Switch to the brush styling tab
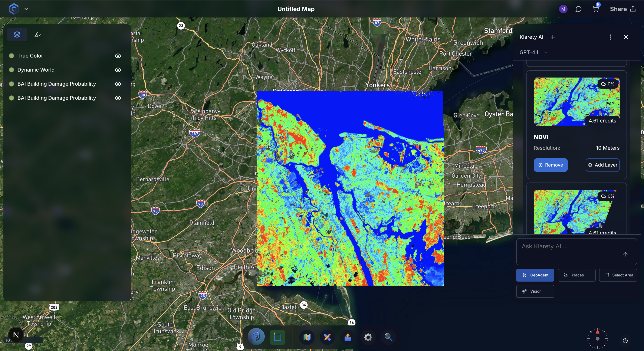 pos(37,35)
